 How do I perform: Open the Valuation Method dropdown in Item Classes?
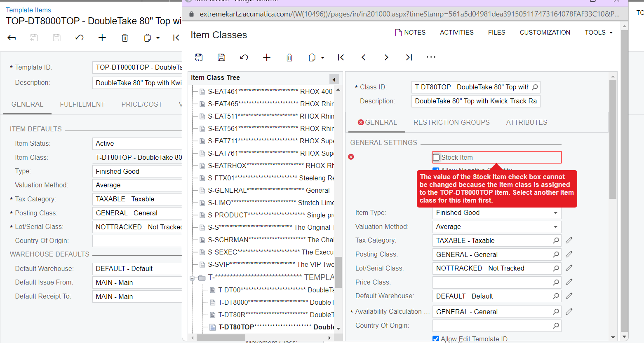coord(555,227)
